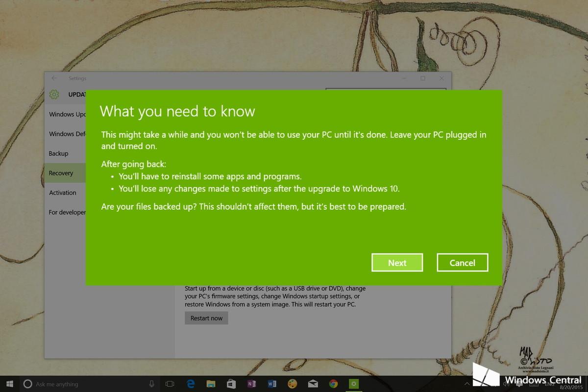The image size is (588, 392).
Task: Expand the system tray hidden icons arrow
Action: (467, 384)
